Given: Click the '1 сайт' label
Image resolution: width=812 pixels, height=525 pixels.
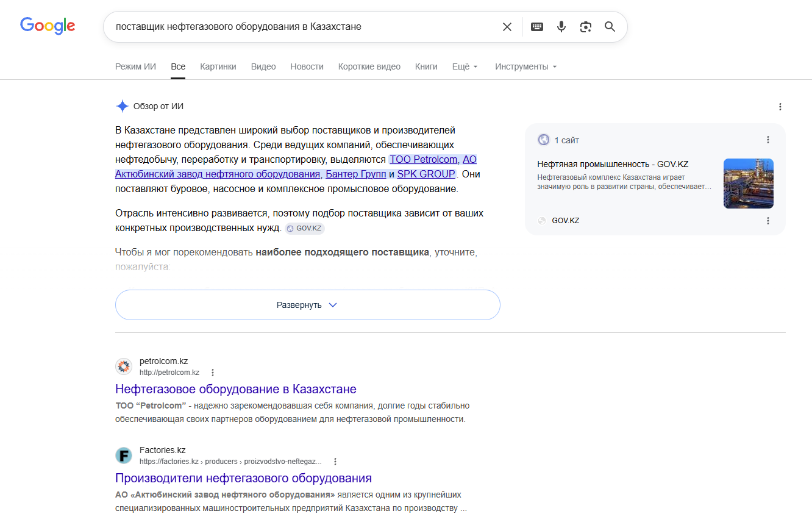Looking at the screenshot, I should (567, 140).
